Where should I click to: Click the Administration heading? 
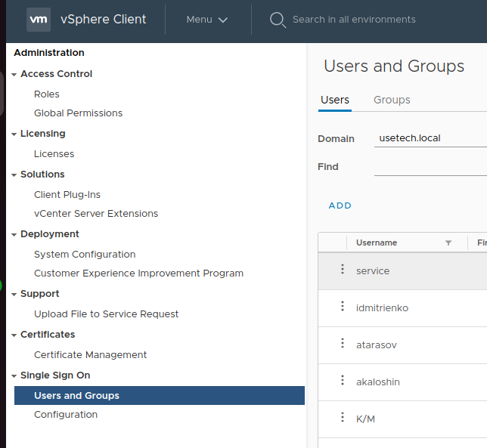click(x=49, y=53)
